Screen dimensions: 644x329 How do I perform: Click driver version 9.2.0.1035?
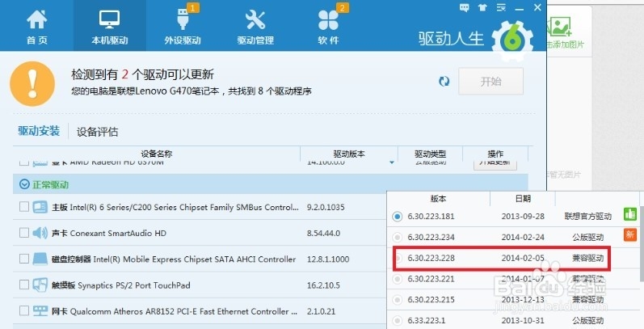pos(326,207)
